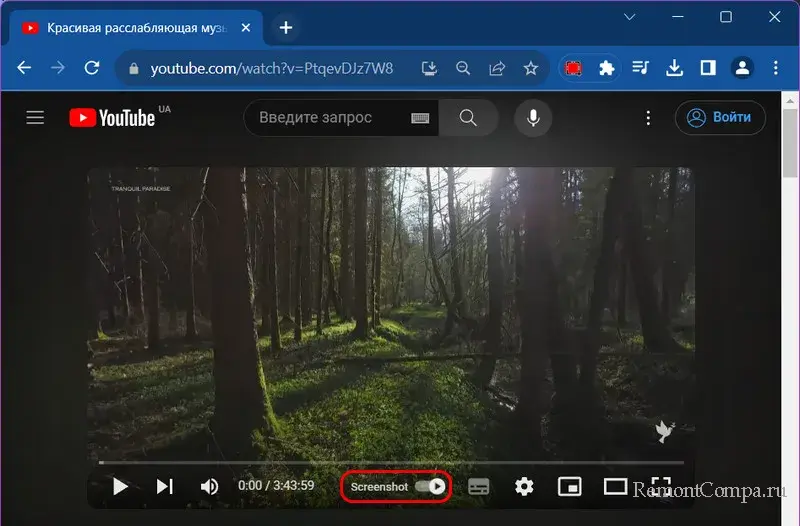This screenshot has width=800, height=526.
Task: Focus the YouTube search field
Action: click(x=325, y=118)
